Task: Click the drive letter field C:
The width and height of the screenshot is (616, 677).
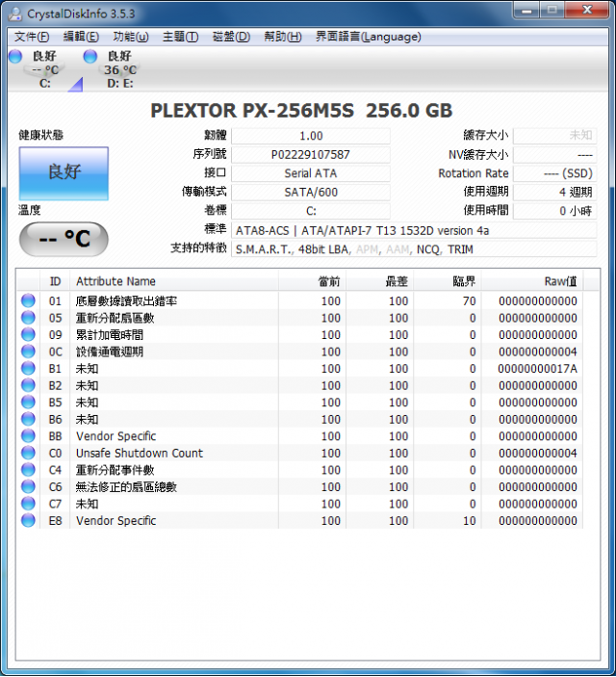Action: (x=311, y=211)
